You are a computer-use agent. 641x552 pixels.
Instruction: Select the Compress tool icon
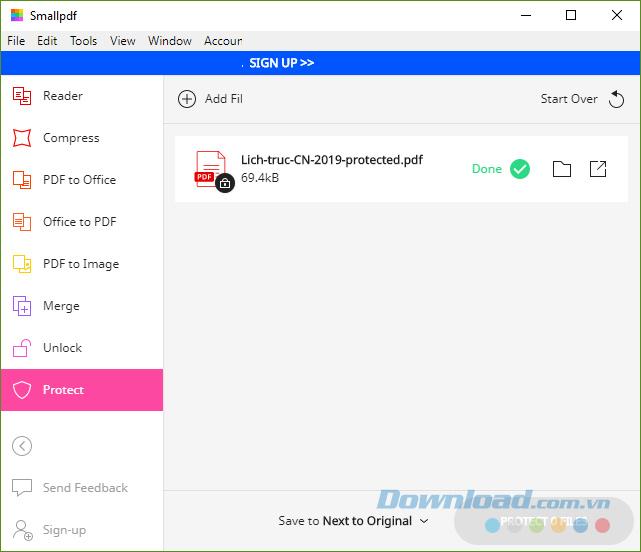[22, 138]
